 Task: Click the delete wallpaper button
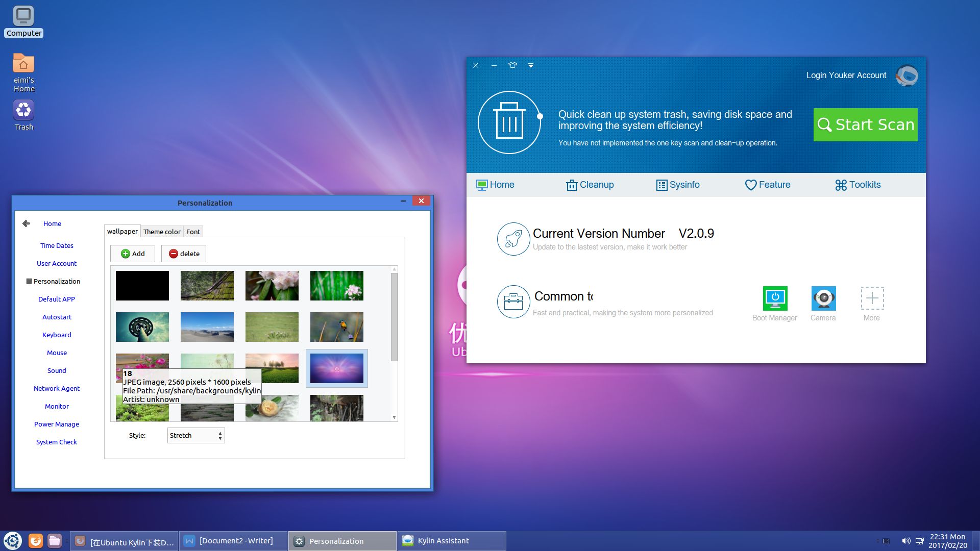(184, 254)
